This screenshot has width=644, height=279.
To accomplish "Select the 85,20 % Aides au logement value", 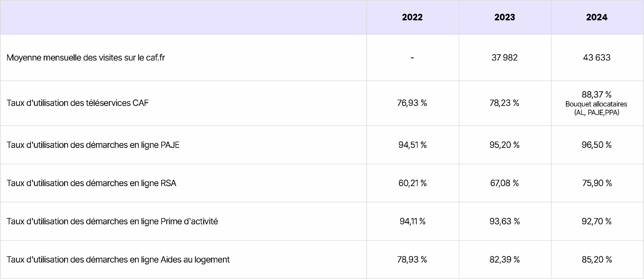I will 597,259.
